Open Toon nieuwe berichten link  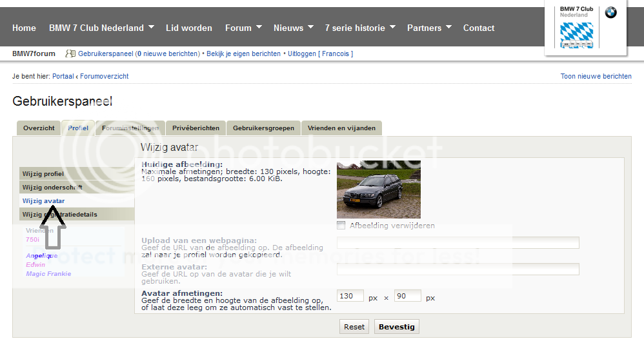coord(596,76)
